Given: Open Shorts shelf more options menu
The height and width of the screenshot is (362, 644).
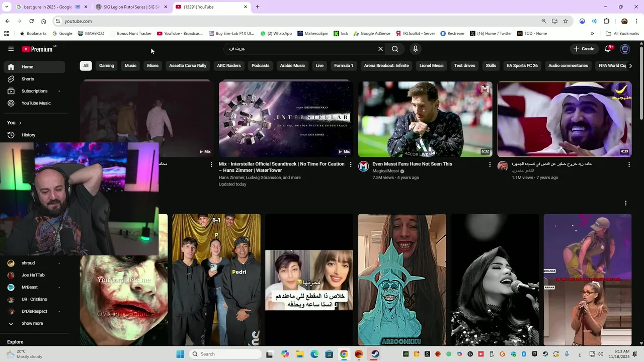Looking at the screenshot, I should tap(626, 203).
